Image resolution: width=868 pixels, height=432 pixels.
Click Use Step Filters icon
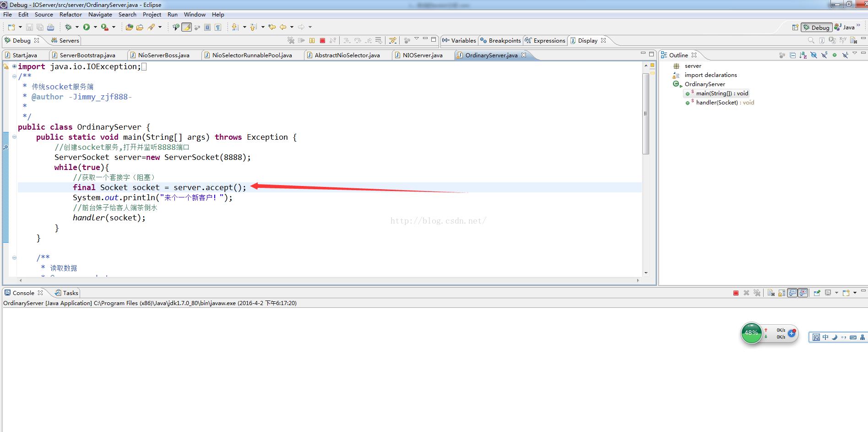(393, 40)
